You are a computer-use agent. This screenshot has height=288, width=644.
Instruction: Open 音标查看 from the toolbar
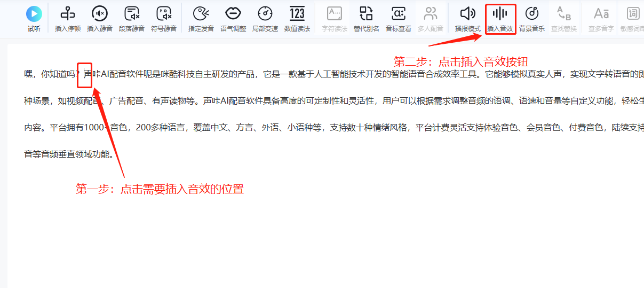click(399, 19)
